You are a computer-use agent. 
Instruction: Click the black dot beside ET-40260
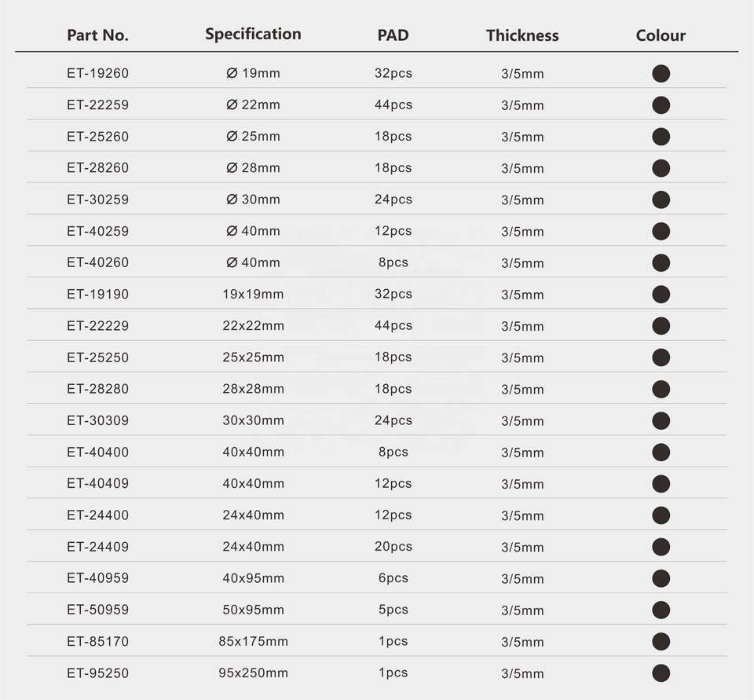[x=661, y=262]
